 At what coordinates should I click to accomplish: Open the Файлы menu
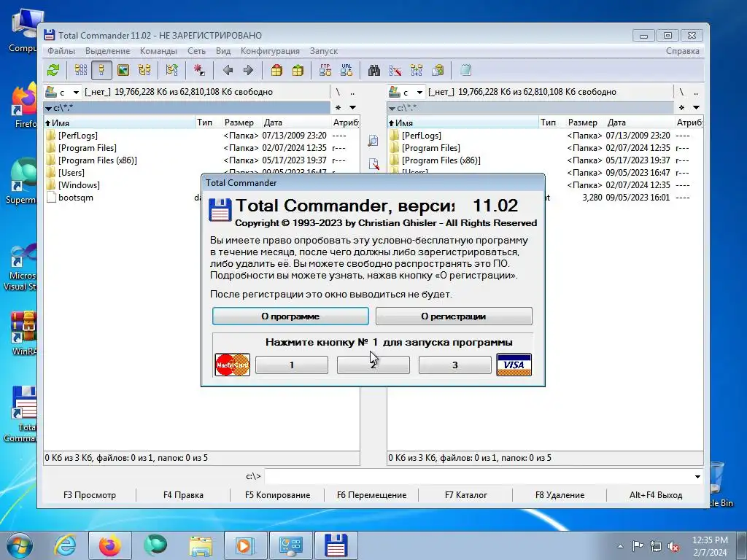click(x=61, y=51)
